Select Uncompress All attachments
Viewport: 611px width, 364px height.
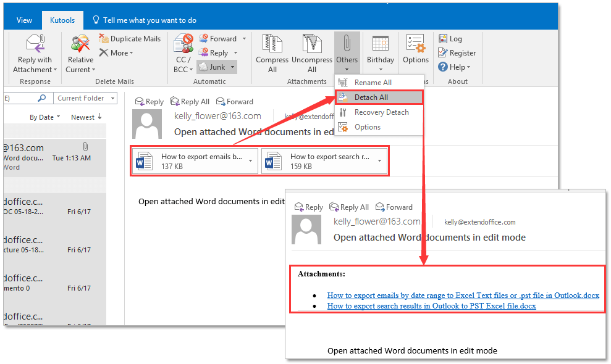click(312, 44)
